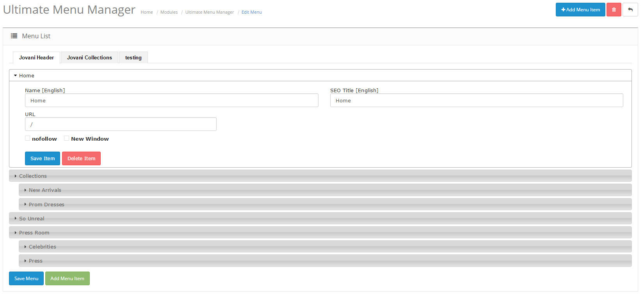
Task: Expand the Collections menu item
Action: point(33,176)
